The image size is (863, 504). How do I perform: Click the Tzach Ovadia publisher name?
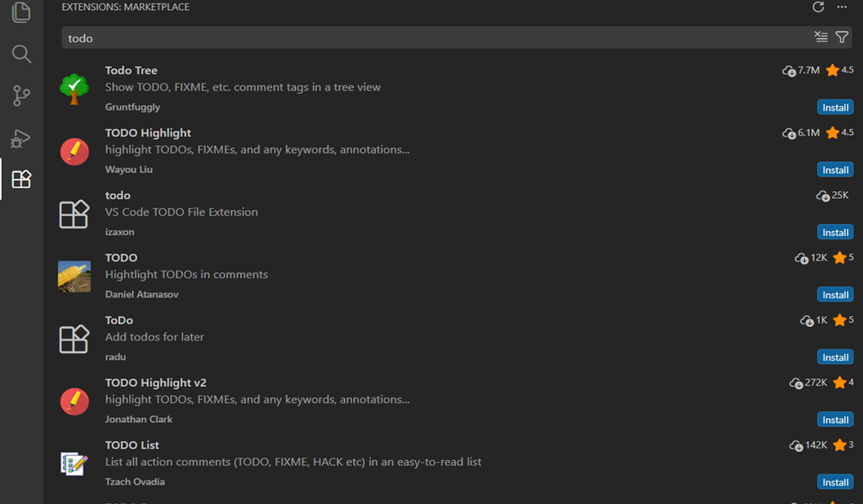pos(135,482)
